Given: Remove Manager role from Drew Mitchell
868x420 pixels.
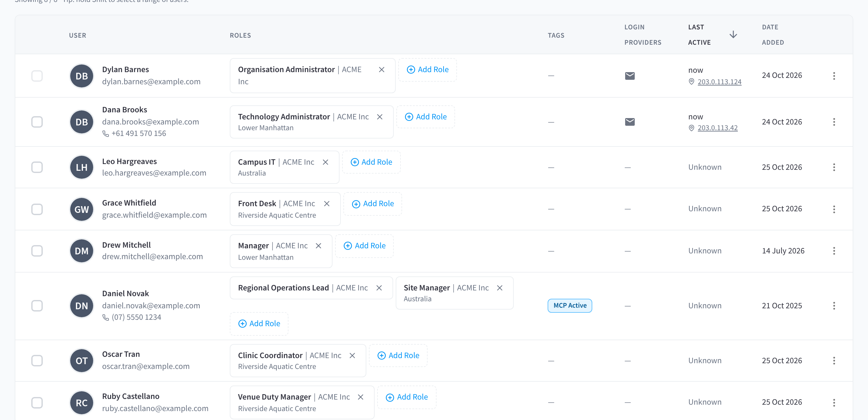Looking at the screenshot, I should click(318, 246).
